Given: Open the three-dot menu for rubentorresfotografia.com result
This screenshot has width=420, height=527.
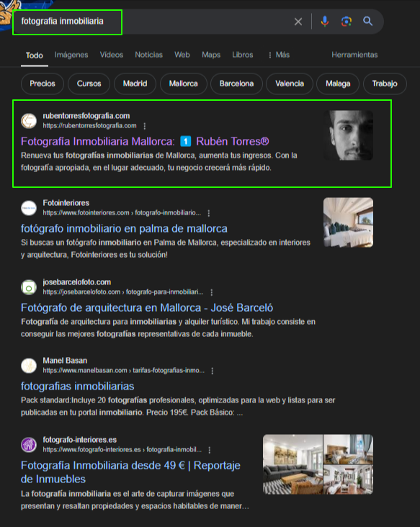Looking at the screenshot, I should (x=145, y=126).
